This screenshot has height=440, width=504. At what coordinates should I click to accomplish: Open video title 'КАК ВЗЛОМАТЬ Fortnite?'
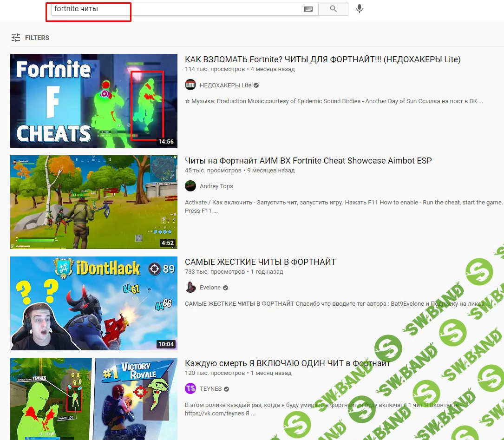click(322, 59)
